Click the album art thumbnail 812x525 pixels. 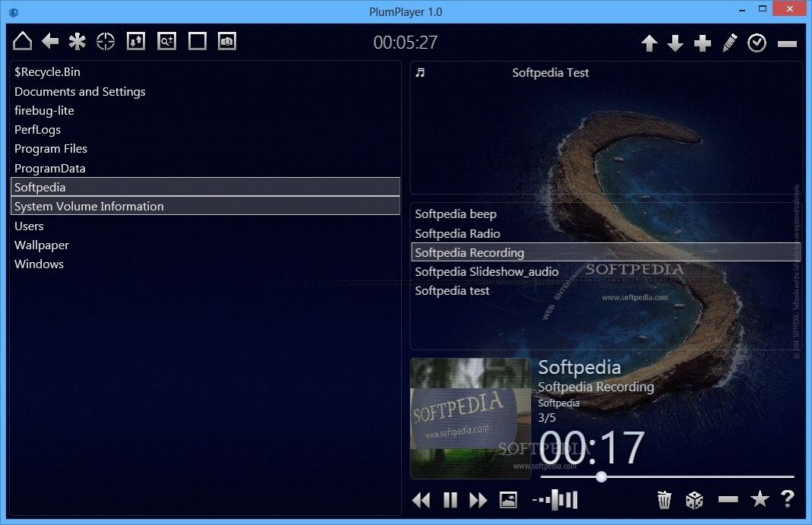point(470,419)
